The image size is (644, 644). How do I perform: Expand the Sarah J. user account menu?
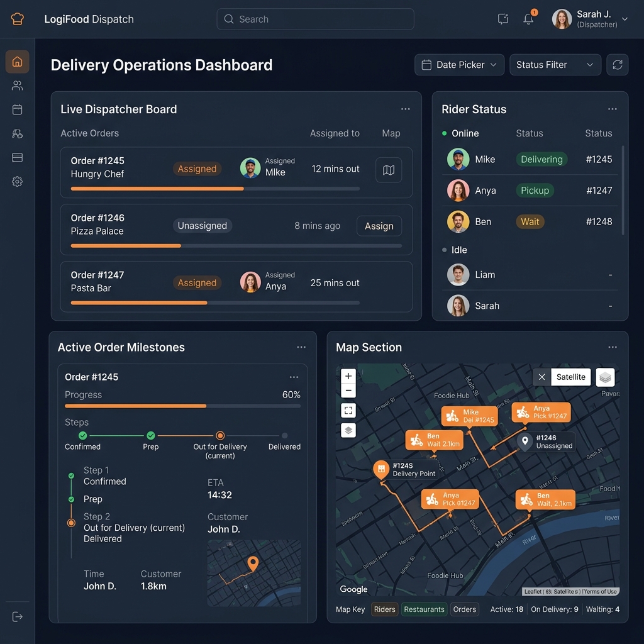(625, 19)
